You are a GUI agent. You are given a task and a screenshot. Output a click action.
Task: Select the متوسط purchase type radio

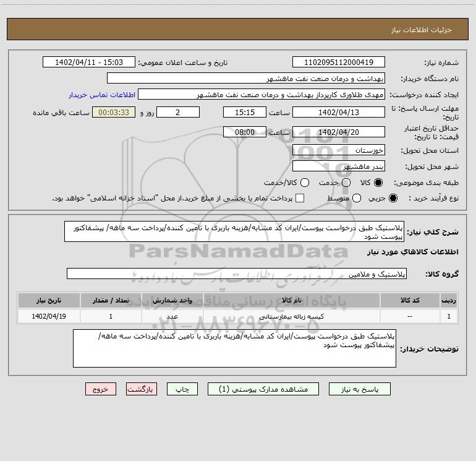pyautogui.click(x=357, y=198)
